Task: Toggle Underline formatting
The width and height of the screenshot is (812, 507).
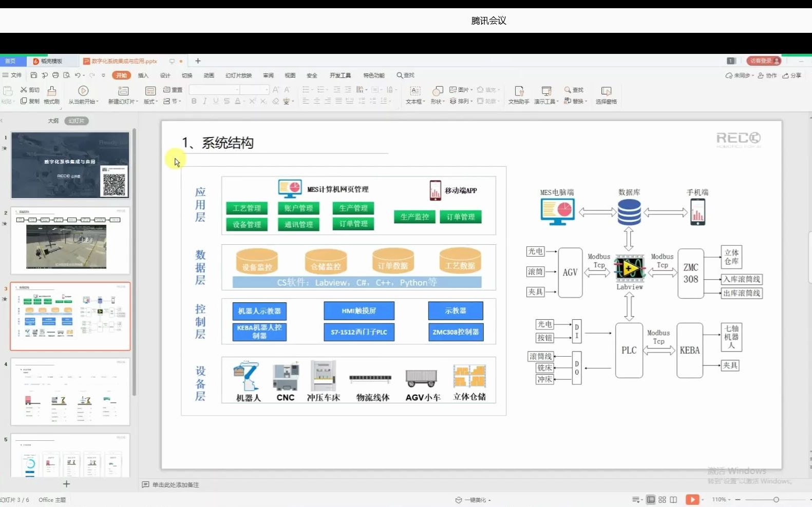Action: pos(216,101)
